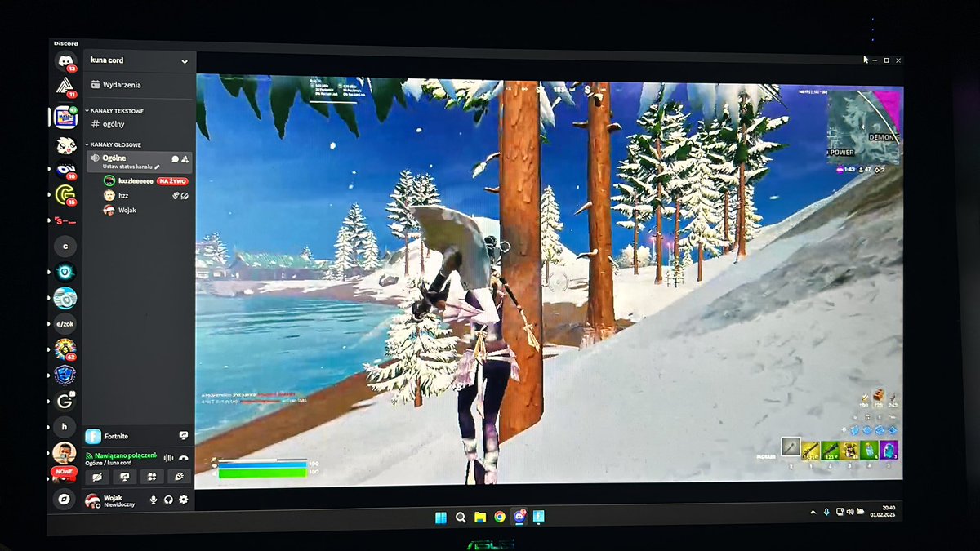This screenshot has width=980, height=551.
Task: Open text chat icon on Ogólne voice channel
Action: click(175, 158)
